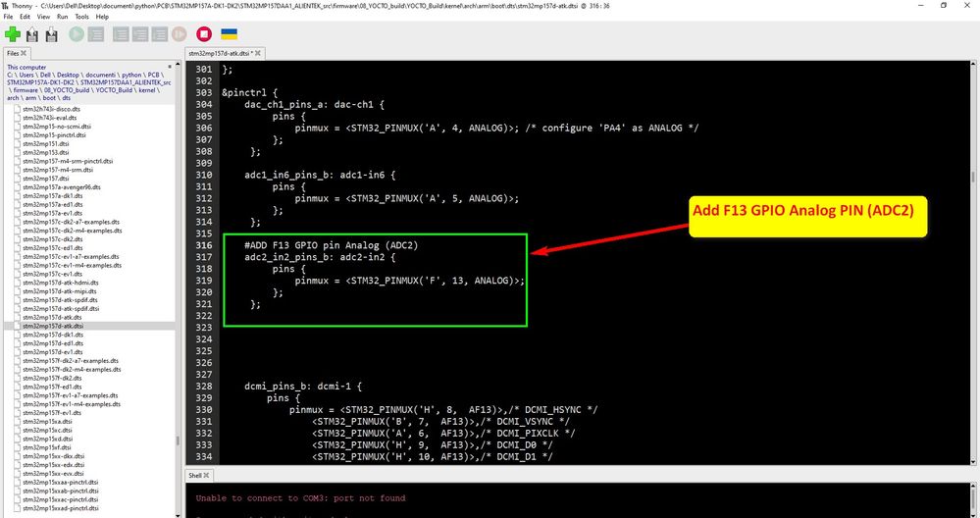Select file stm32mp157d-atk-mipi.dts
The width and height of the screenshot is (980, 518).
(x=60, y=291)
